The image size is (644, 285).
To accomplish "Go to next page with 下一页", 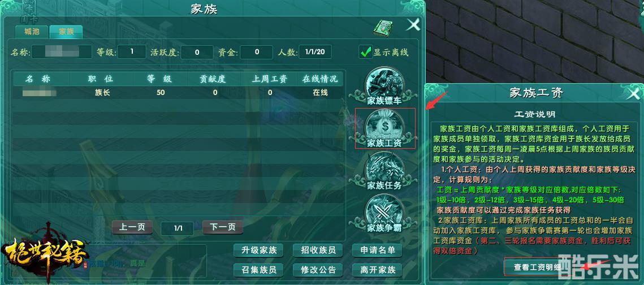I will [223, 227].
